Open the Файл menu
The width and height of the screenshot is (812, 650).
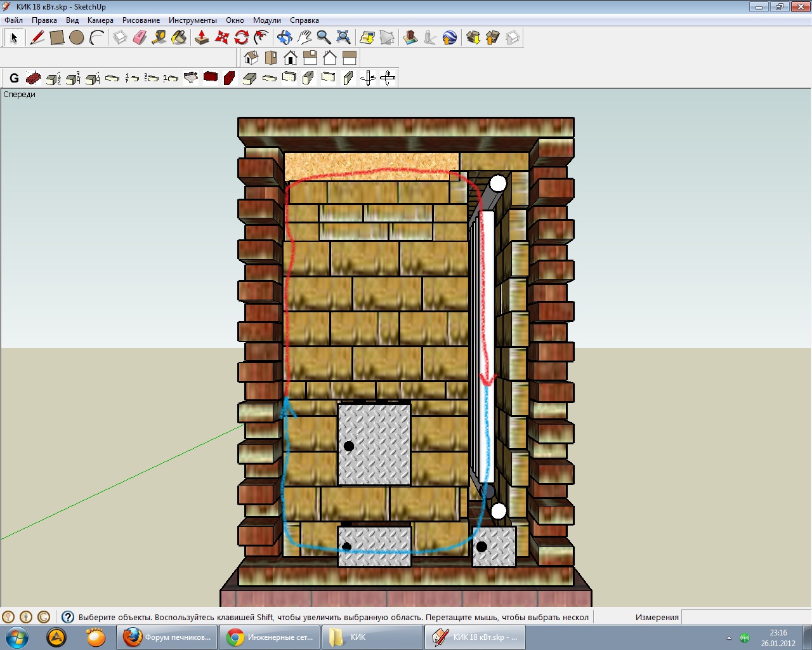click(13, 20)
